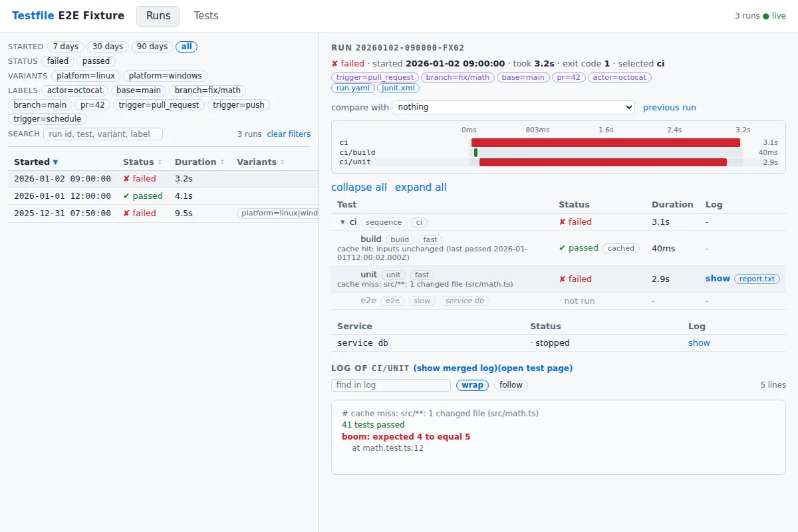
Task: Click actor=octocat tag in run header
Action: [620, 77]
